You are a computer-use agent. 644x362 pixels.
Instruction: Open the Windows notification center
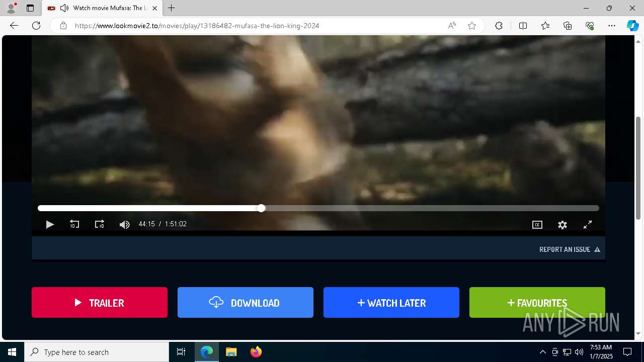[627, 352]
